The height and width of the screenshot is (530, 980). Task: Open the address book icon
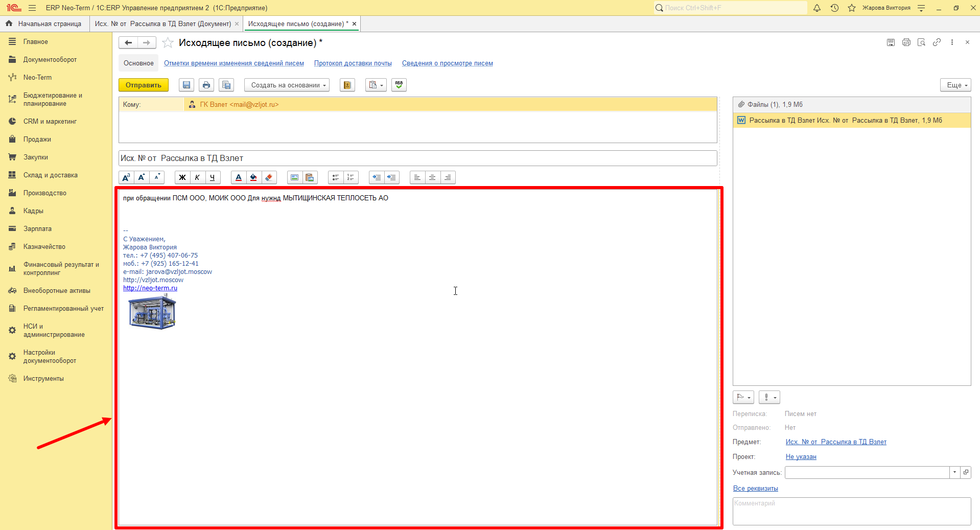(x=347, y=85)
